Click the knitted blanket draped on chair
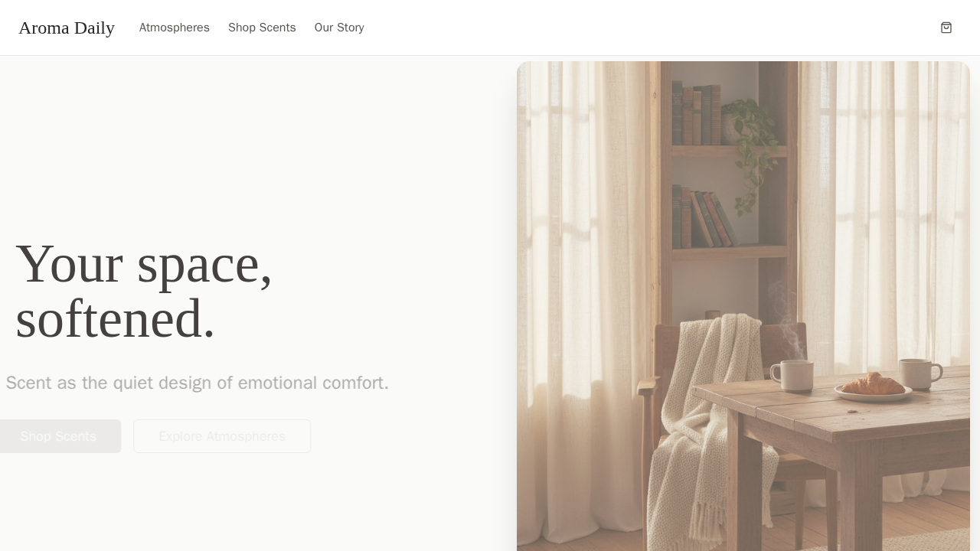 pos(708,421)
